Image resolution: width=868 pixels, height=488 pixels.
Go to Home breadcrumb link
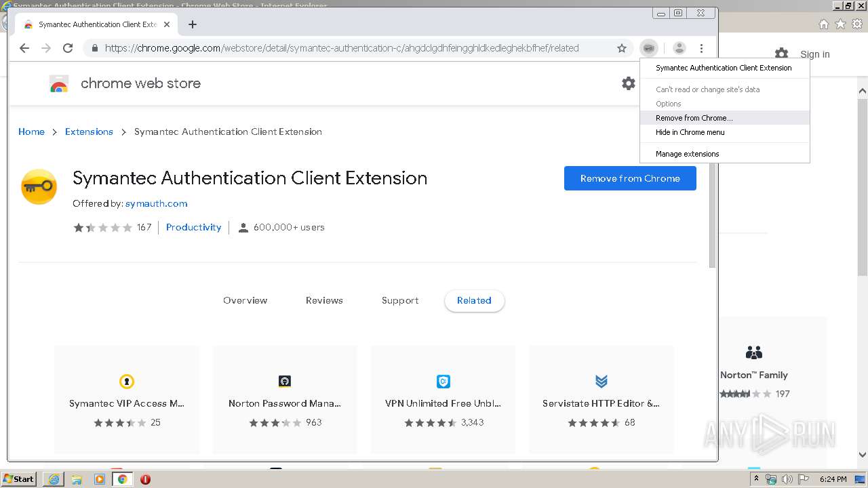[x=31, y=131]
